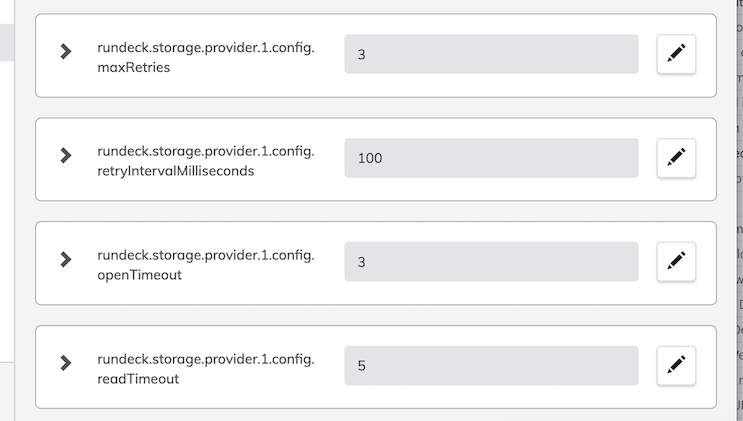Click the partially hidden page text behind right edge
Image resolution: width=743 pixels, height=421 pixels.
coord(739,210)
